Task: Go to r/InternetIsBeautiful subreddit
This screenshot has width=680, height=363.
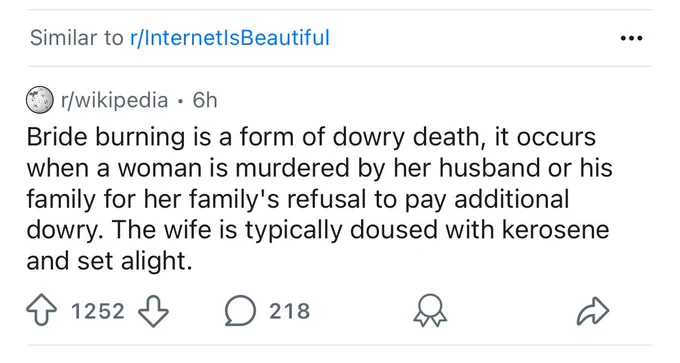Action: pyautogui.click(x=230, y=37)
